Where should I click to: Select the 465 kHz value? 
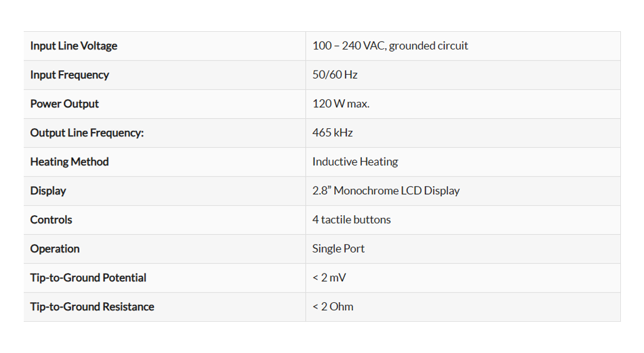(332, 133)
